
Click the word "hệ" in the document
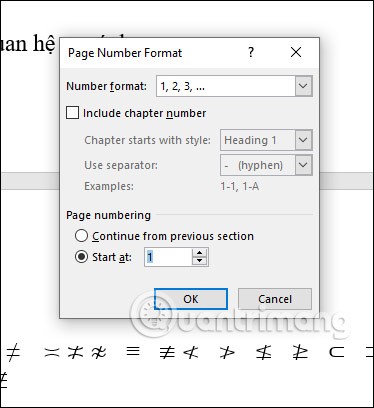[x=44, y=44]
